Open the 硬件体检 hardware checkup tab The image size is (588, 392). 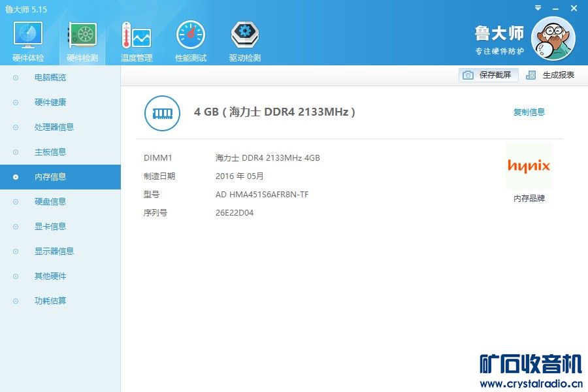[28, 41]
